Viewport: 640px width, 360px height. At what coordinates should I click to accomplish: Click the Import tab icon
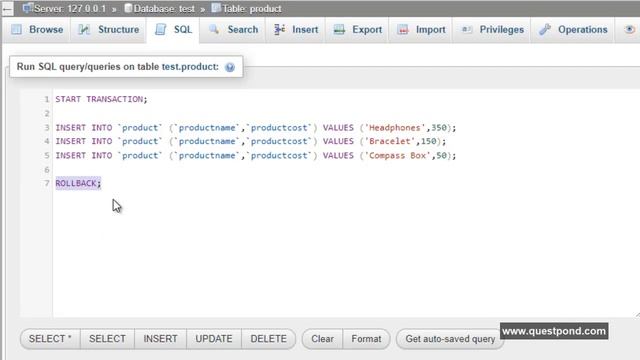(x=403, y=29)
